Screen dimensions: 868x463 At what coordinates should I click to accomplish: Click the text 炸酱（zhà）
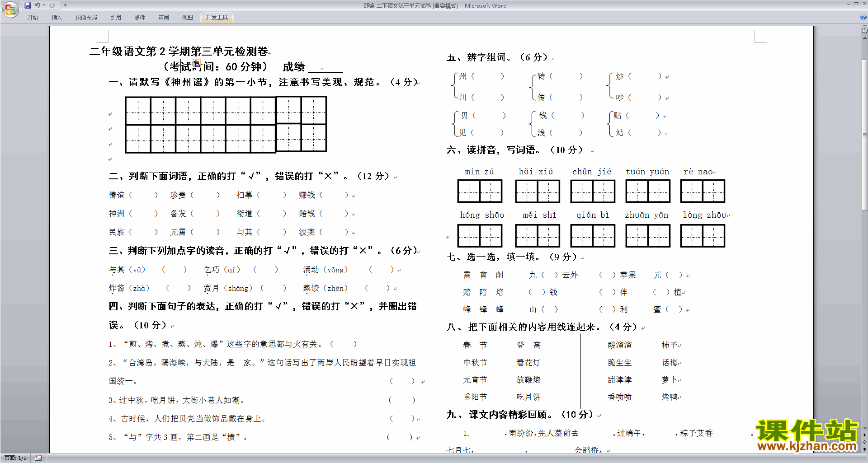coord(129,288)
